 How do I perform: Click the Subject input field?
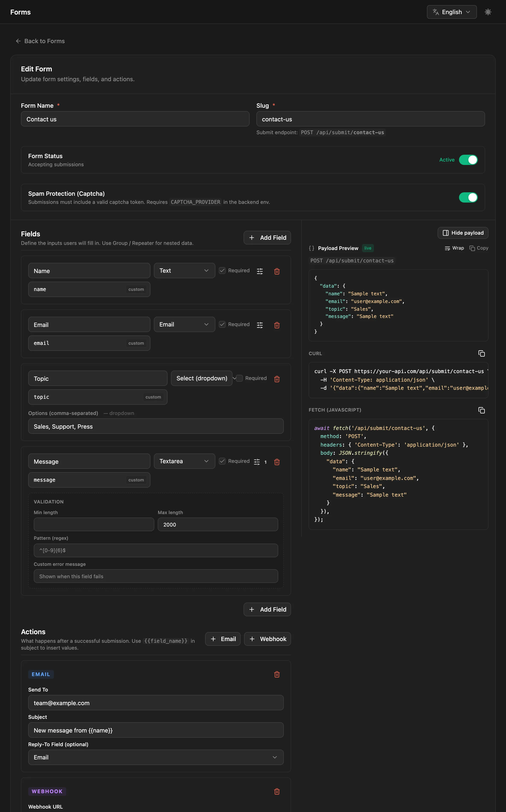tap(156, 730)
